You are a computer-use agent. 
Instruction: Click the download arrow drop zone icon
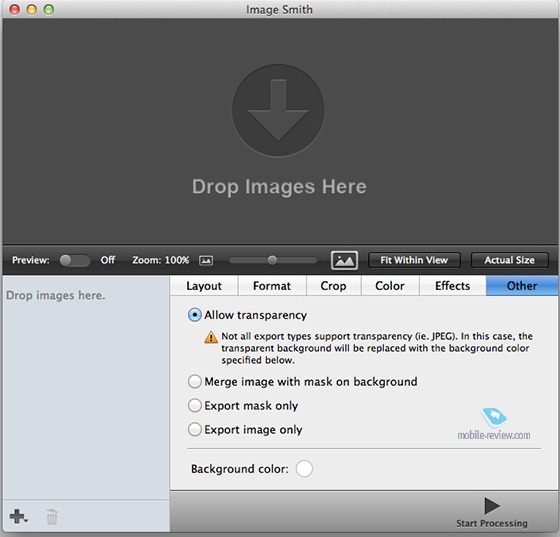[x=278, y=110]
